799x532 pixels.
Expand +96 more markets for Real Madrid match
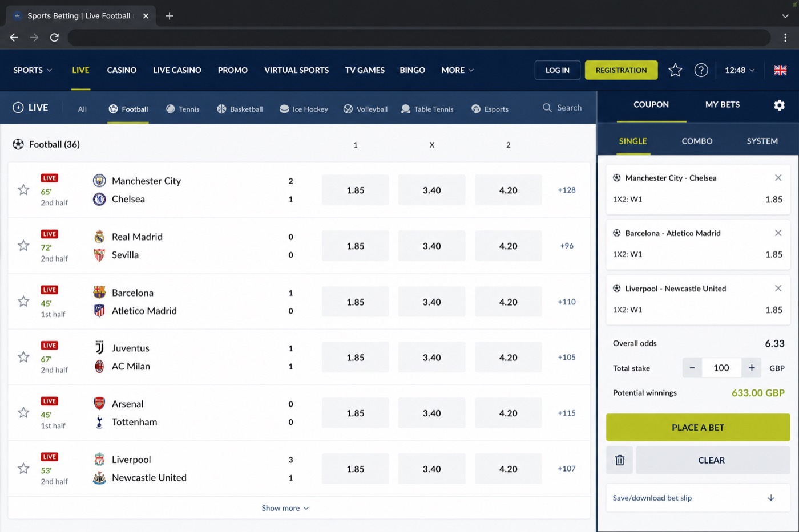(x=567, y=246)
